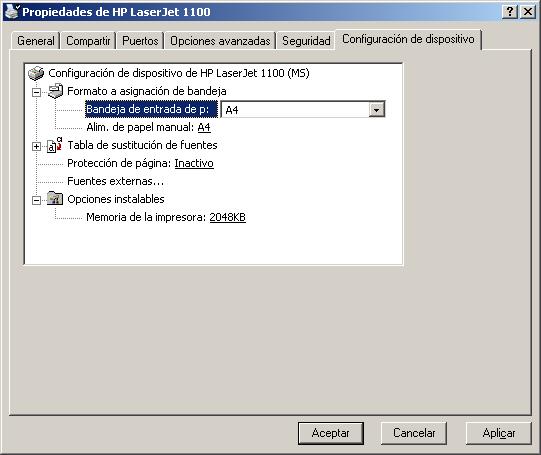The image size is (541, 455).
Task: Go to the Seguridad tab
Action: (x=306, y=41)
